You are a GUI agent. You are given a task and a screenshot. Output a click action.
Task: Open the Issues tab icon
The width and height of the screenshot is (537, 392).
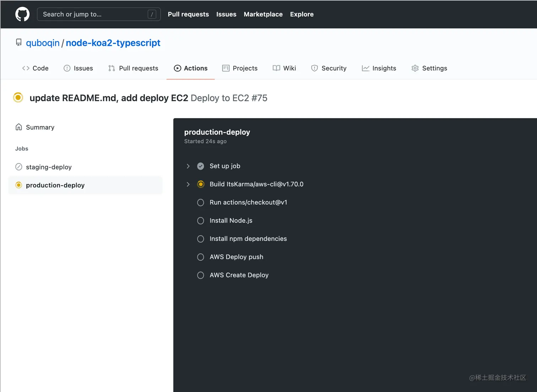coord(67,68)
